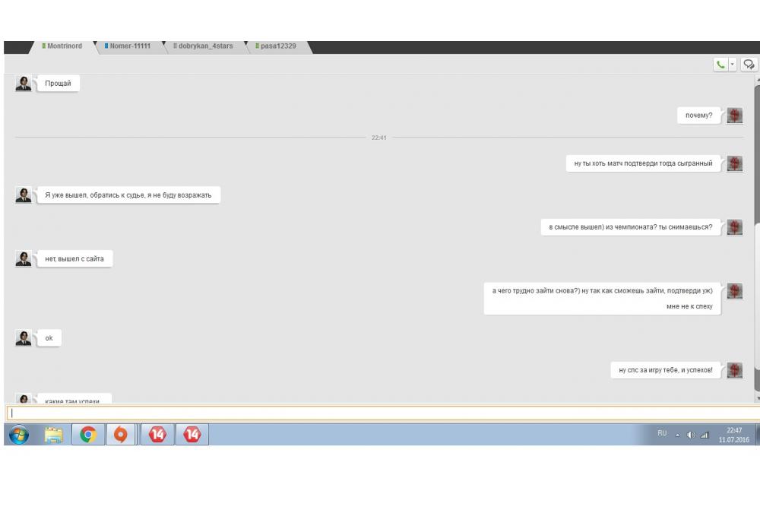Image resolution: width=760 pixels, height=532 pixels.
Task: Show hidden system tray icons
Action: 677,435
